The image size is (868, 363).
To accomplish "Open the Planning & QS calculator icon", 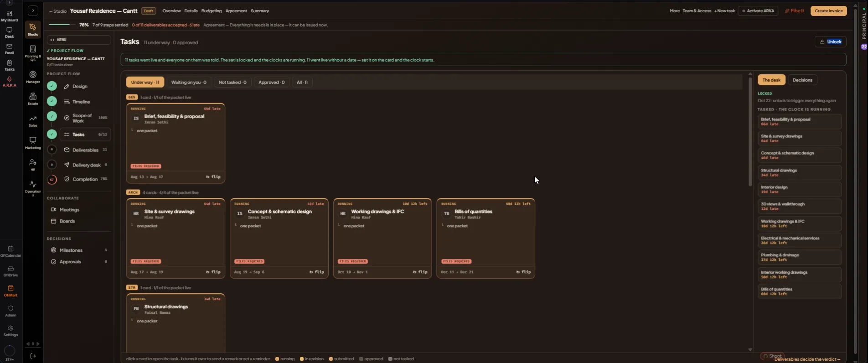I will (33, 49).
